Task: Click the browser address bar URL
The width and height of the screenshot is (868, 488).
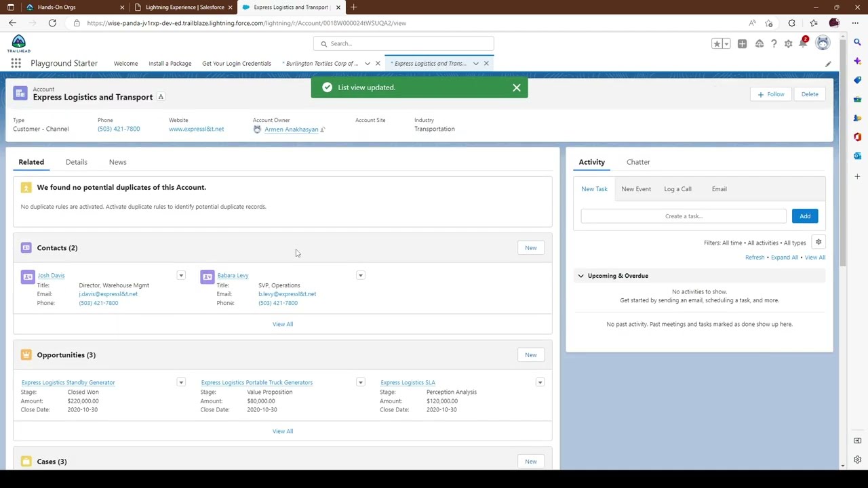Action: click(247, 23)
